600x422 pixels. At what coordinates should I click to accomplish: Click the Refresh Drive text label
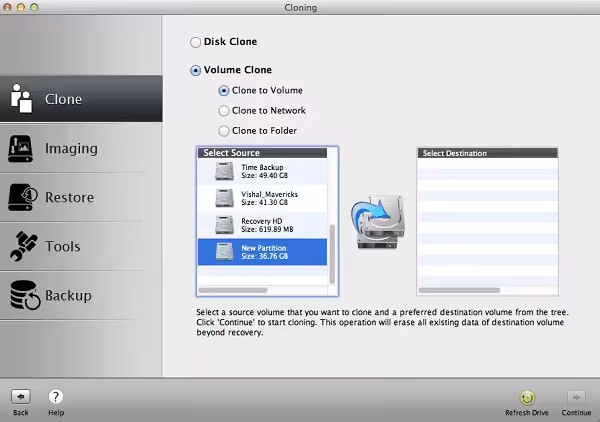pos(527,413)
